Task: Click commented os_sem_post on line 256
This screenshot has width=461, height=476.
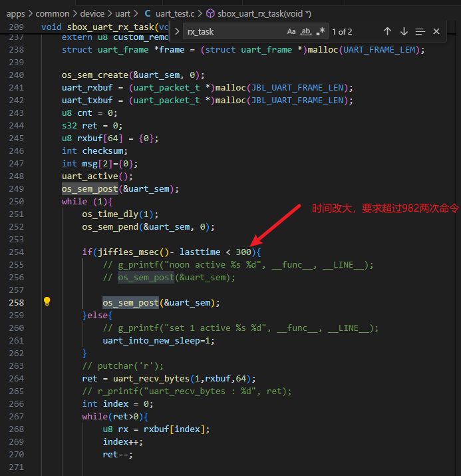Action: point(146,278)
